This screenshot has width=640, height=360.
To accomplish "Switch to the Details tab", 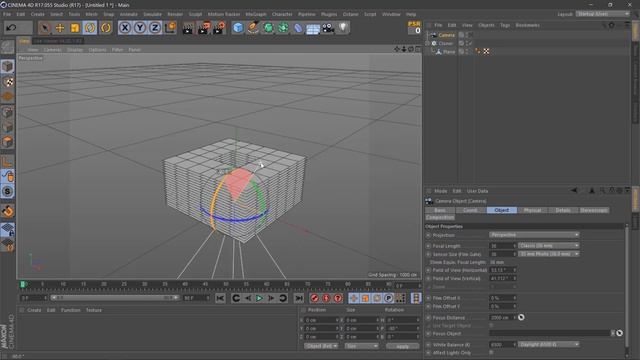I will (563, 210).
